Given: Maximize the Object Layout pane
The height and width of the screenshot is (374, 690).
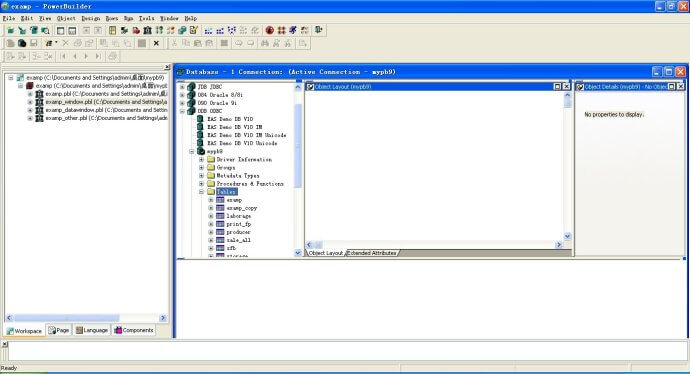Looking at the screenshot, I should pos(557,87).
